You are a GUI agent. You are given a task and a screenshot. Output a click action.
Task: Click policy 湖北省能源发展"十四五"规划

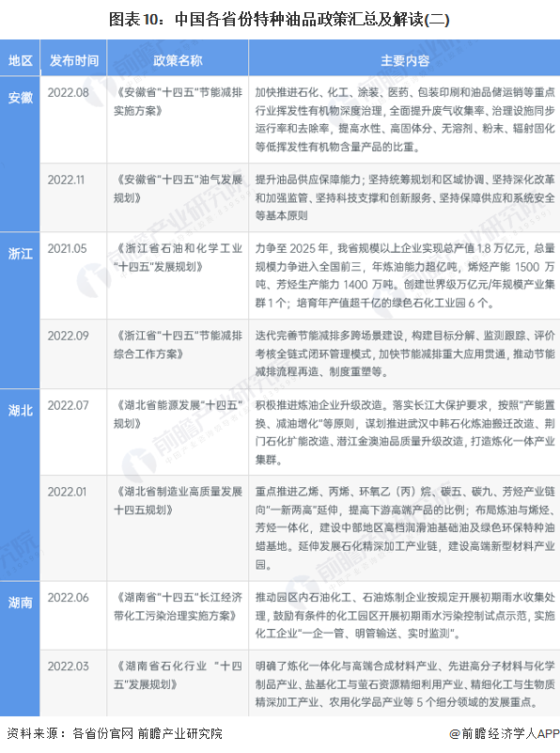178,415
